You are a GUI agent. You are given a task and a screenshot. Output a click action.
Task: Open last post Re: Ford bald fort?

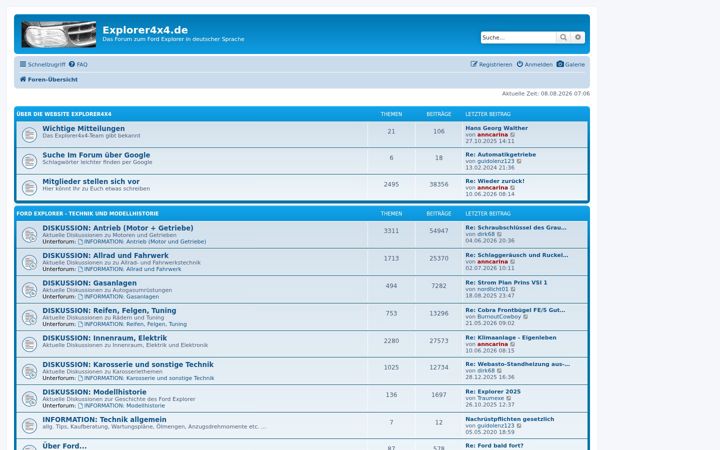point(494,446)
